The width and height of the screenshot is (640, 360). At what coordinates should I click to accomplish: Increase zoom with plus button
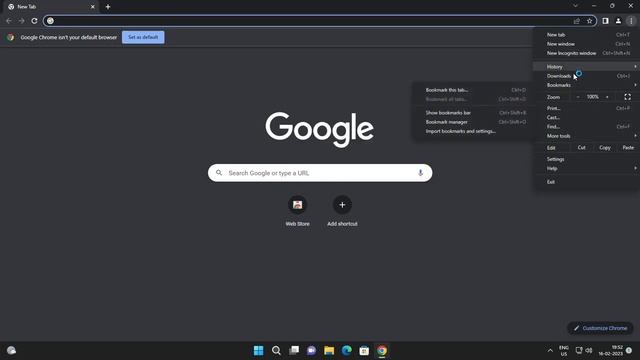(x=607, y=97)
